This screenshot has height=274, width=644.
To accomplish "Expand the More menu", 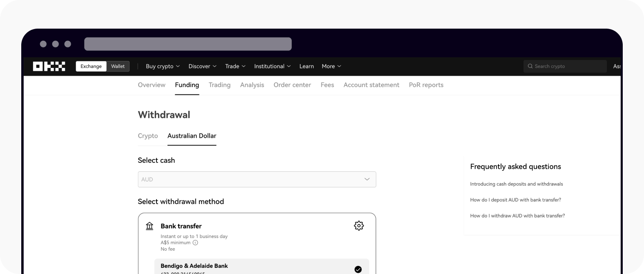I will point(331,66).
